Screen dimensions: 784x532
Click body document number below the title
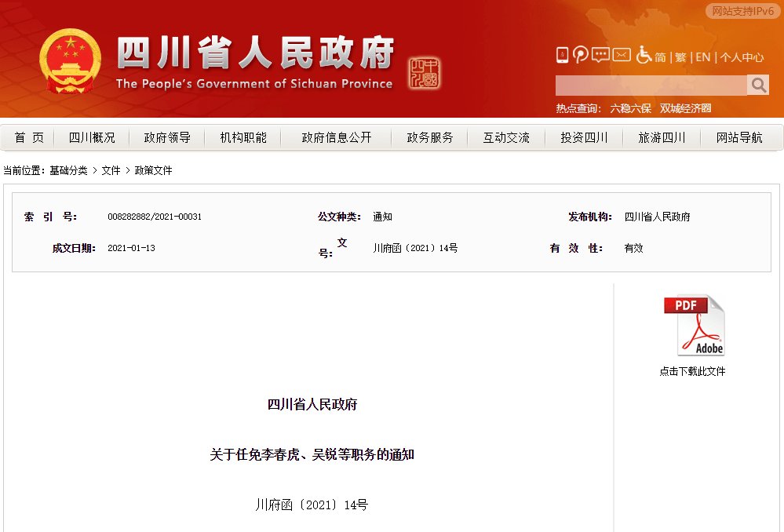312,505
